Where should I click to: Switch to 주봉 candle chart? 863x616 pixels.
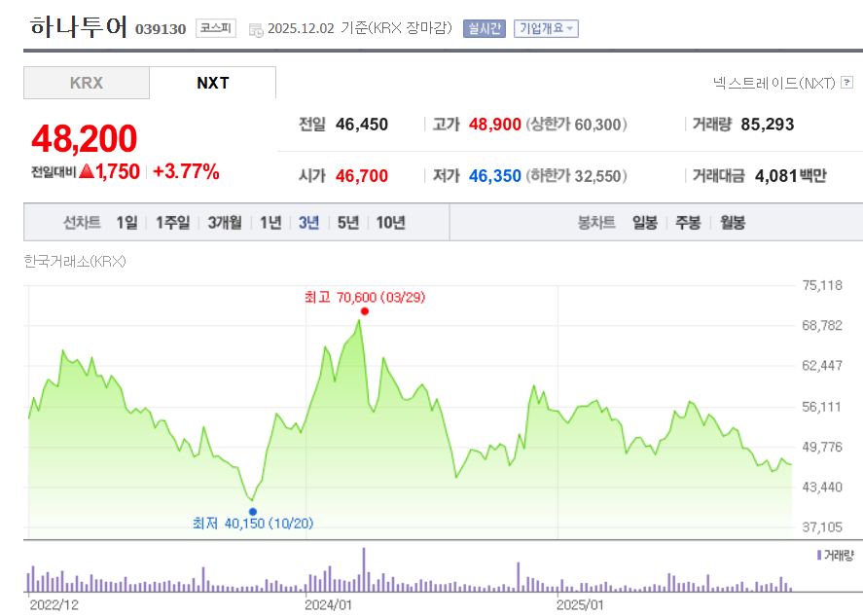[688, 223]
